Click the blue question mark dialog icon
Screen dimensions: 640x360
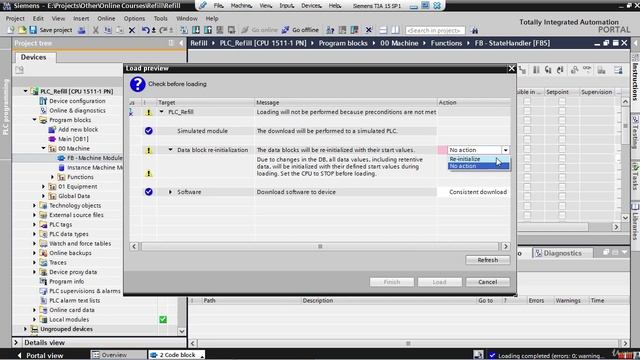click(x=138, y=84)
